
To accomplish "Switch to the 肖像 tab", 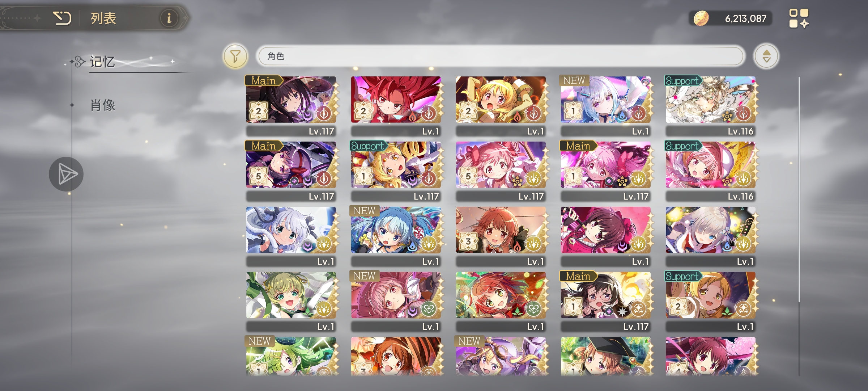I will [103, 105].
